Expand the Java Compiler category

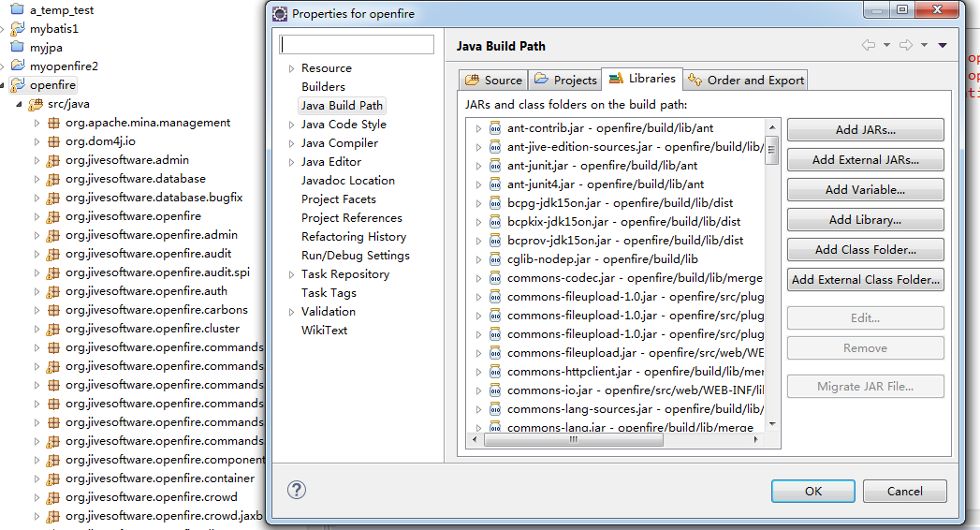(291, 144)
